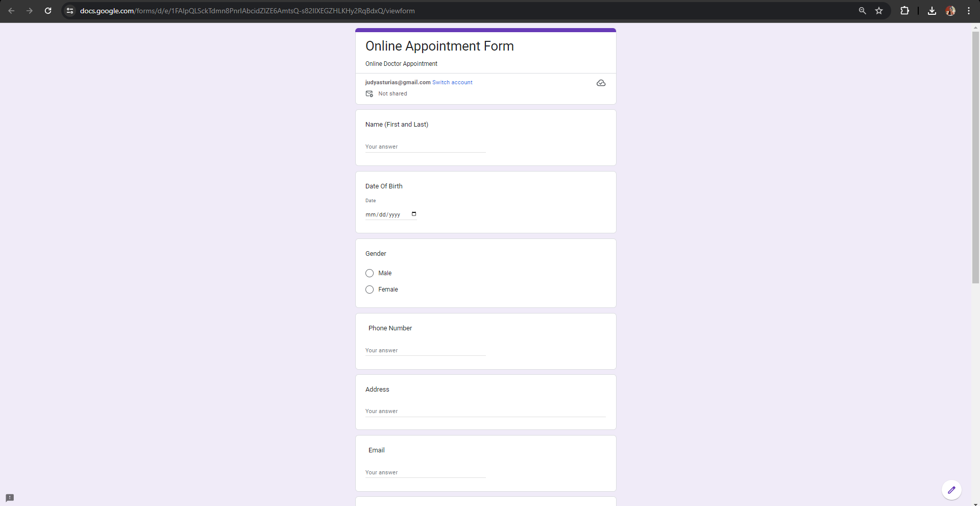
Task: Open the report abuse icon at bottom left
Action: 9,497
